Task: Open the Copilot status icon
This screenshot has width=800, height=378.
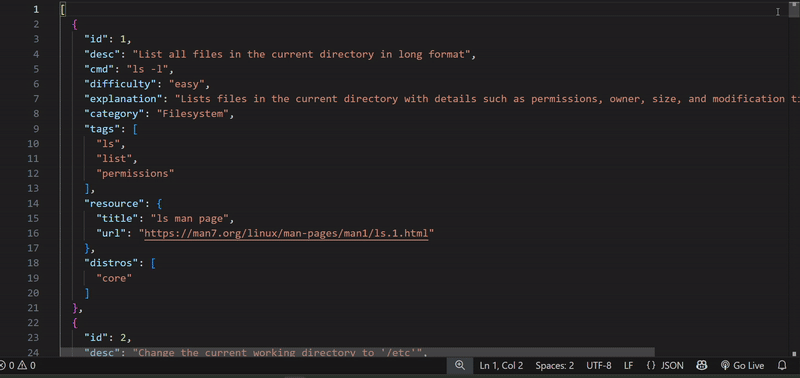Action: (x=702, y=365)
